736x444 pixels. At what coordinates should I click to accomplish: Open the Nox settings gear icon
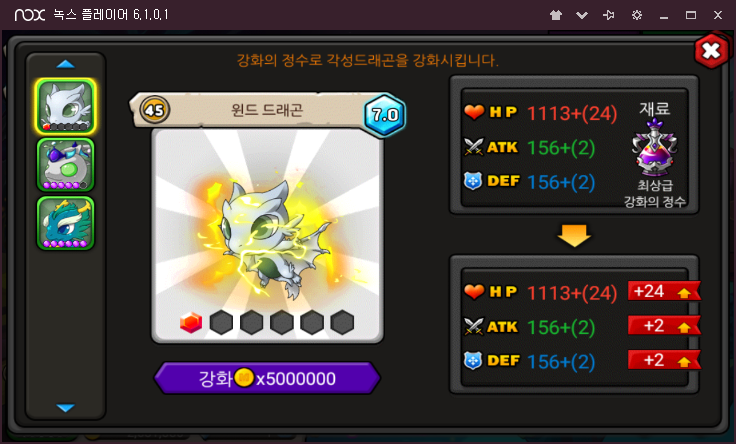pos(637,15)
